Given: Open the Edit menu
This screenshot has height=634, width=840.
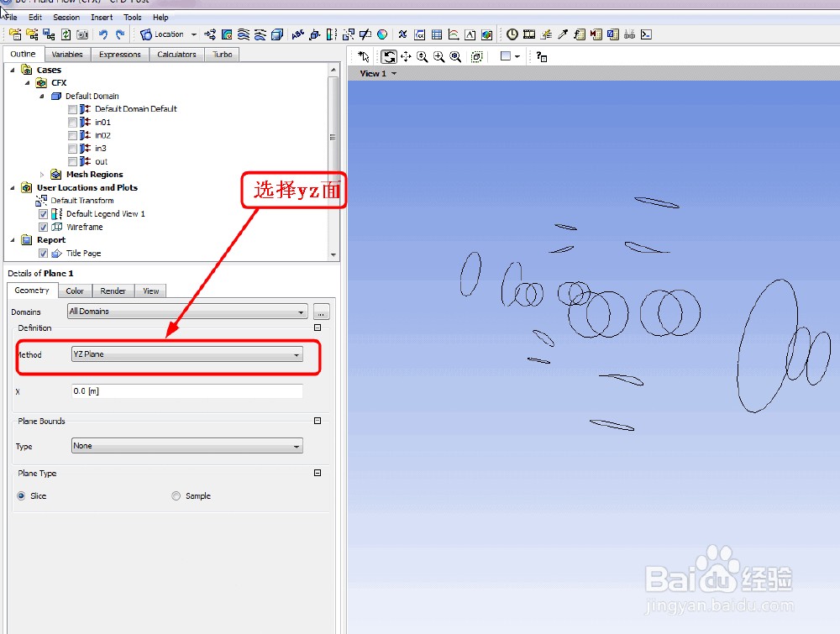Looking at the screenshot, I should point(34,17).
